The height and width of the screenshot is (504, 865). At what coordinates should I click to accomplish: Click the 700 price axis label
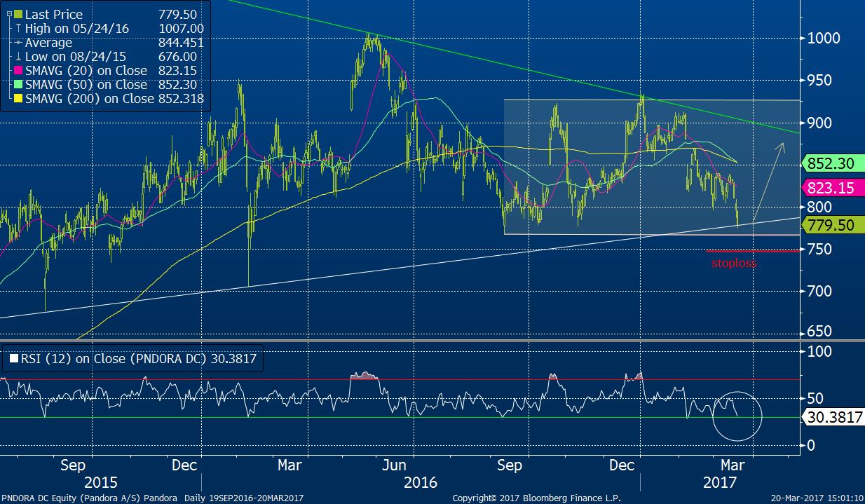tap(819, 291)
